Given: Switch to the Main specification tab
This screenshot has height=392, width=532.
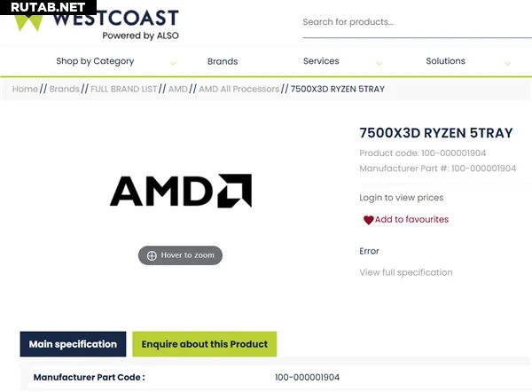Looking at the screenshot, I should coord(73,344).
